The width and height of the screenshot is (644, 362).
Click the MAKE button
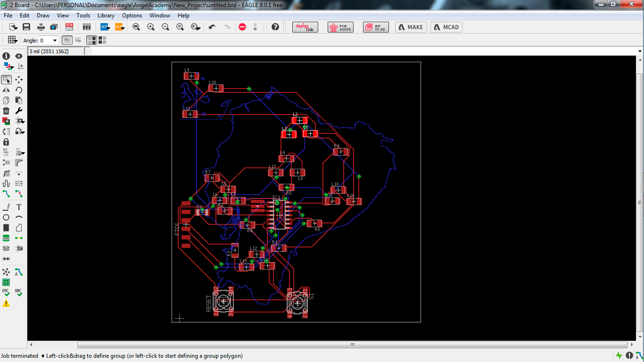coord(411,27)
